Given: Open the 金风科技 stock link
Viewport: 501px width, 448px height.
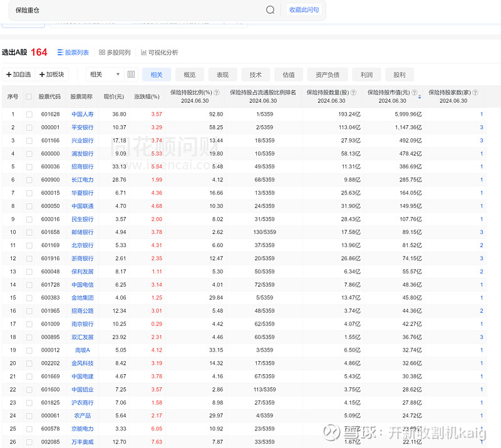Looking at the screenshot, I should (83, 364).
